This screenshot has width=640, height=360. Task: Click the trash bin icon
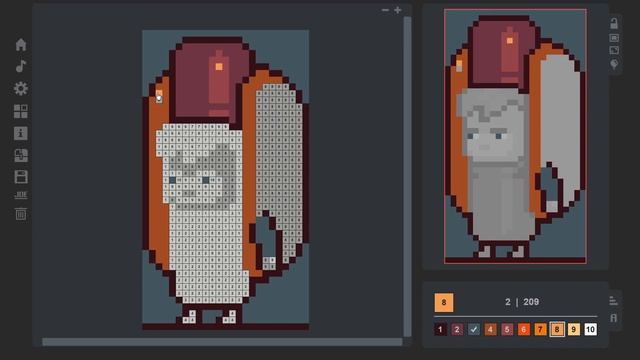point(21,214)
